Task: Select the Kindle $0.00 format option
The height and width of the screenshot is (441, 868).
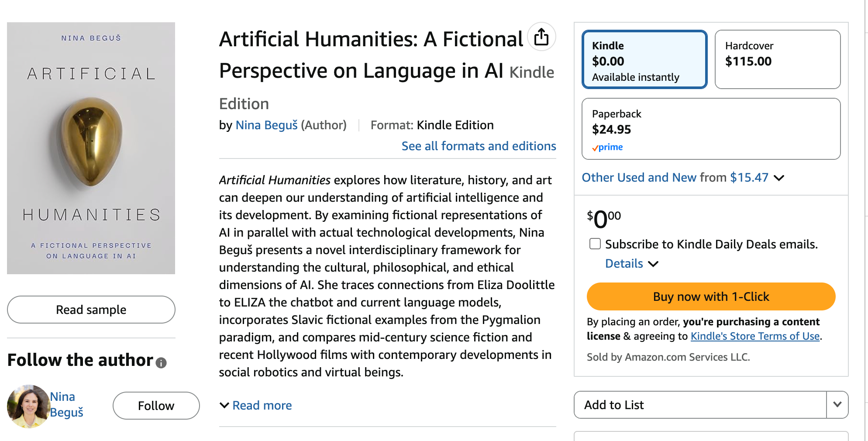Action: pos(644,59)
